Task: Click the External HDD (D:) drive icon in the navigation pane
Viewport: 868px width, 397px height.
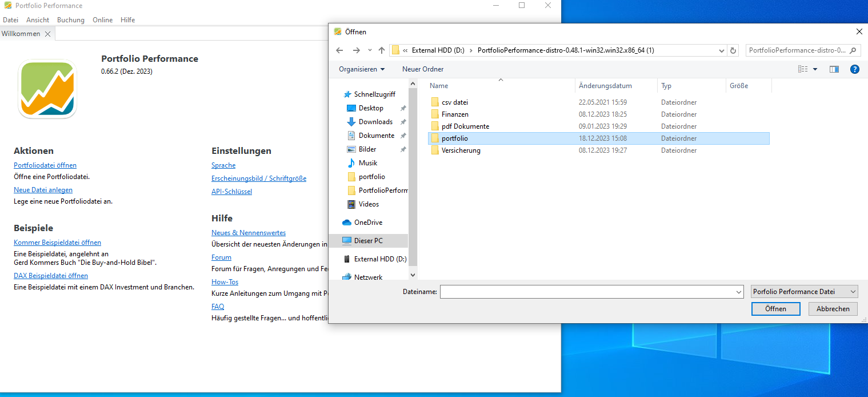Action: pos(347,259)
